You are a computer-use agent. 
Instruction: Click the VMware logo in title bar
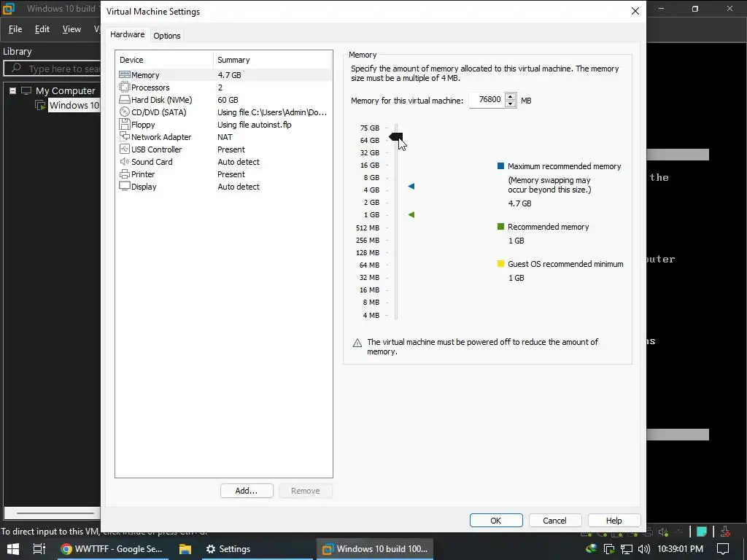coord(9,9)
